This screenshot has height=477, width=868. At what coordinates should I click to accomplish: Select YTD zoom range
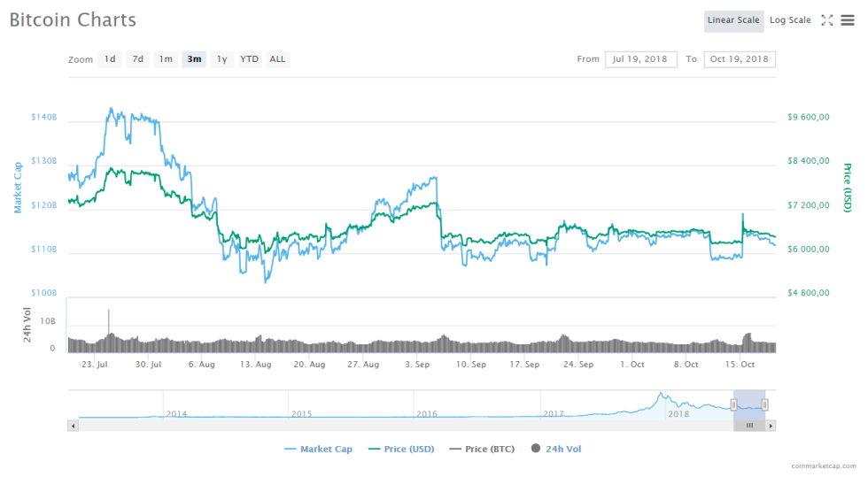(x=250, y=59)
